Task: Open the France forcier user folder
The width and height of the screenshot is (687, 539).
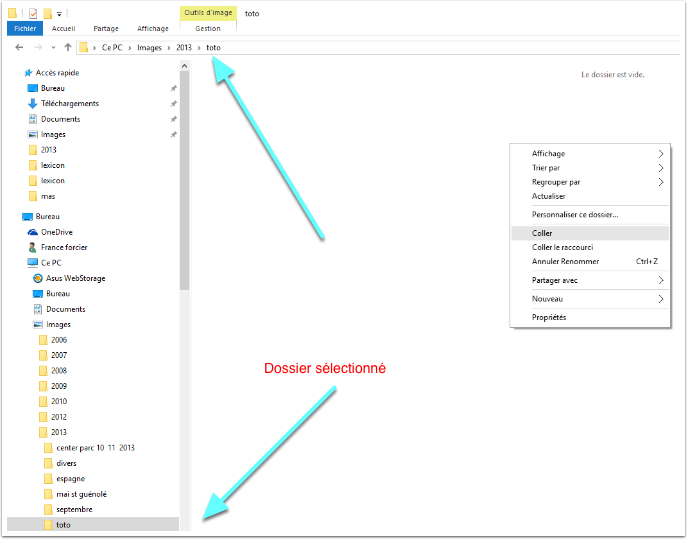Action: tap(65, 247)
